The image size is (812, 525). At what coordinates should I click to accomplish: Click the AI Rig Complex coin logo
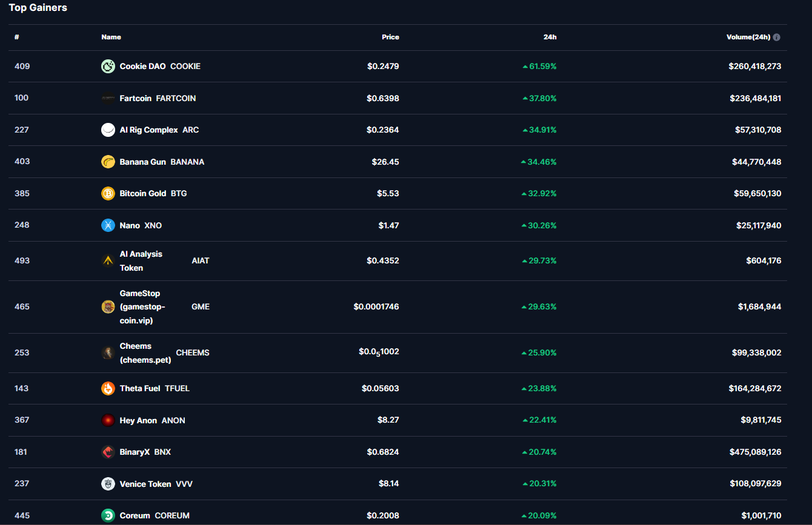coord(108,130)
